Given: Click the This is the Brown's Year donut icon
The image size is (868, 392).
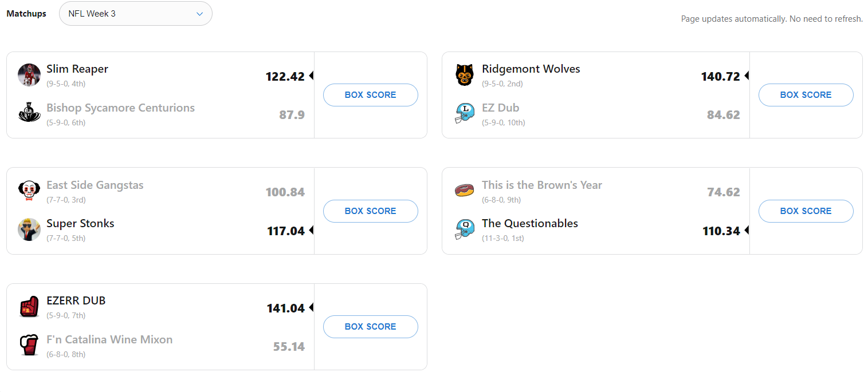Looking at the screenshot, I should coord(465,191).
